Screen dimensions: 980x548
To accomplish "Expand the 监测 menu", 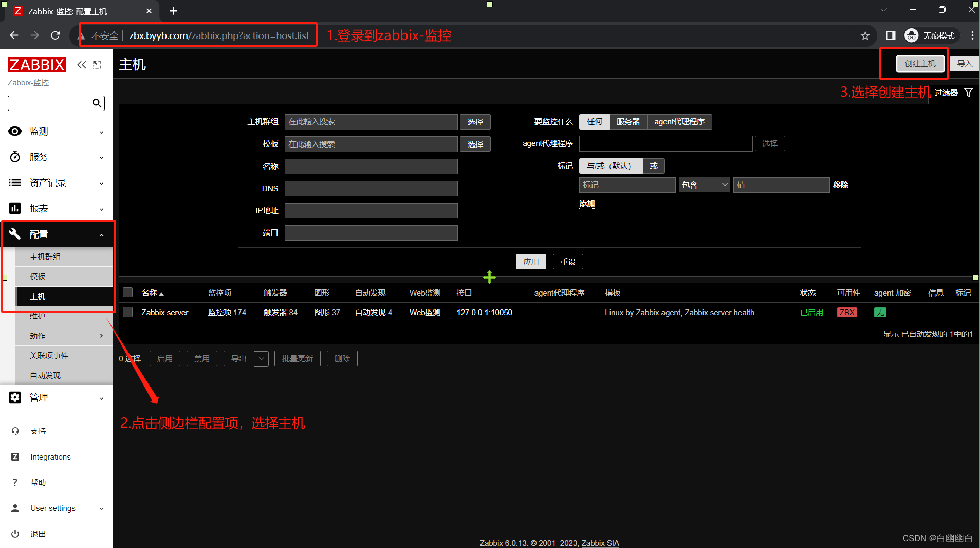I will (101, 132).
